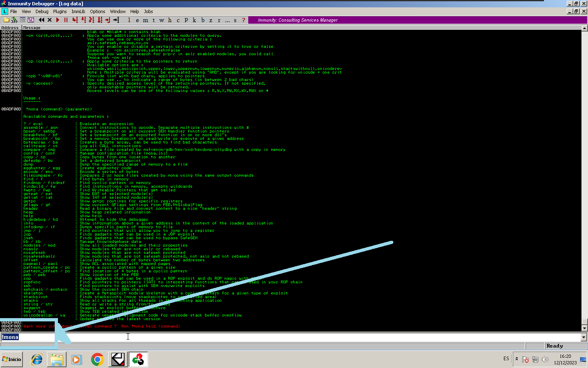Viewport: 588px width, 368px height.
Task: Show References with 'r' button
Action: tap(219, 20)
